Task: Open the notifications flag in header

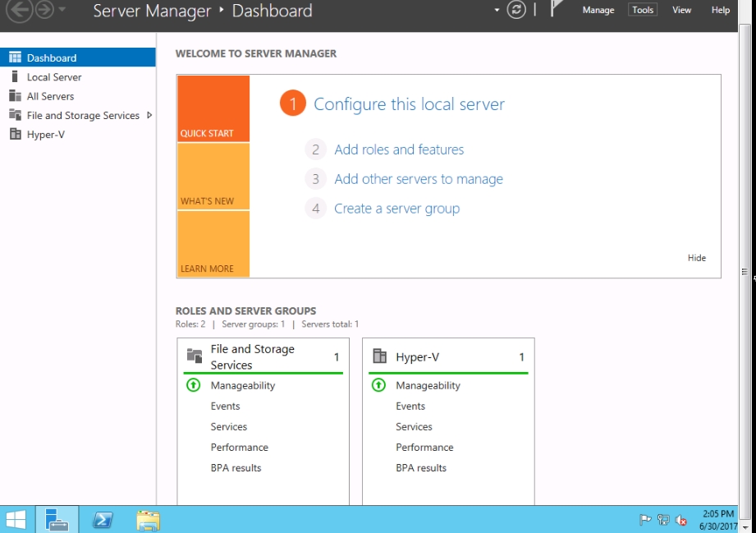Action: tap(556, 8)
